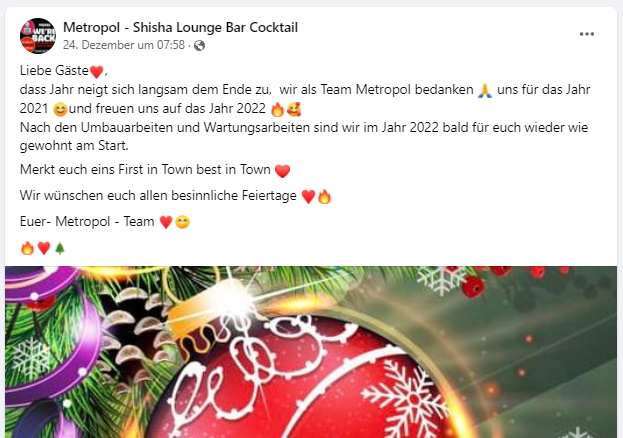Click the praying hands emoji after bedanken
Viewport: 623px width, 438px height.
pyautogui.click(x=485, y=91)
